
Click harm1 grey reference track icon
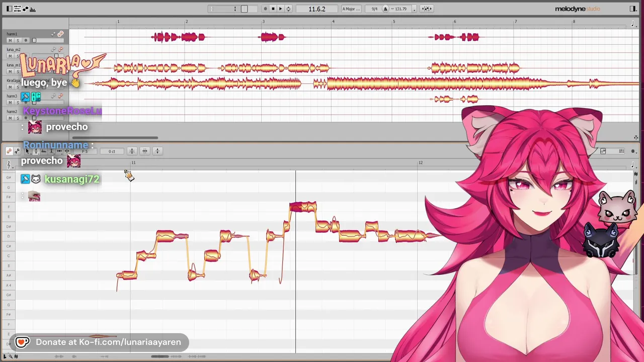(x=53, y=34)
